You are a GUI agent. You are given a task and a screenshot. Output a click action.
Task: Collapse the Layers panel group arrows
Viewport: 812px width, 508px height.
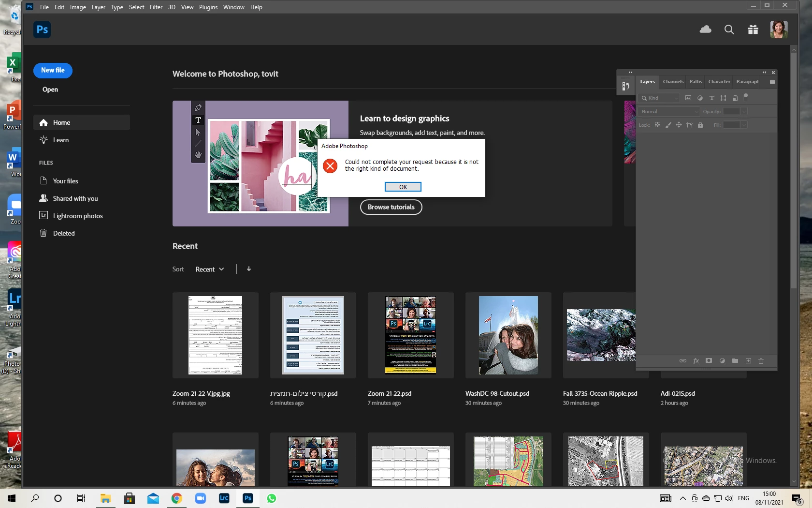click(x=765, y=73)
